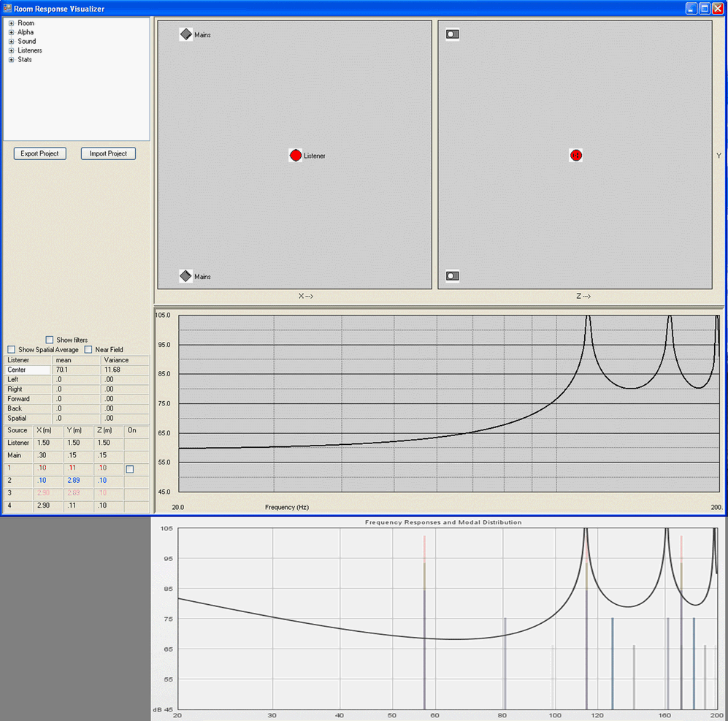
Task: Select the bottom Mains diamond speaker icon
Action: [185, 276]
